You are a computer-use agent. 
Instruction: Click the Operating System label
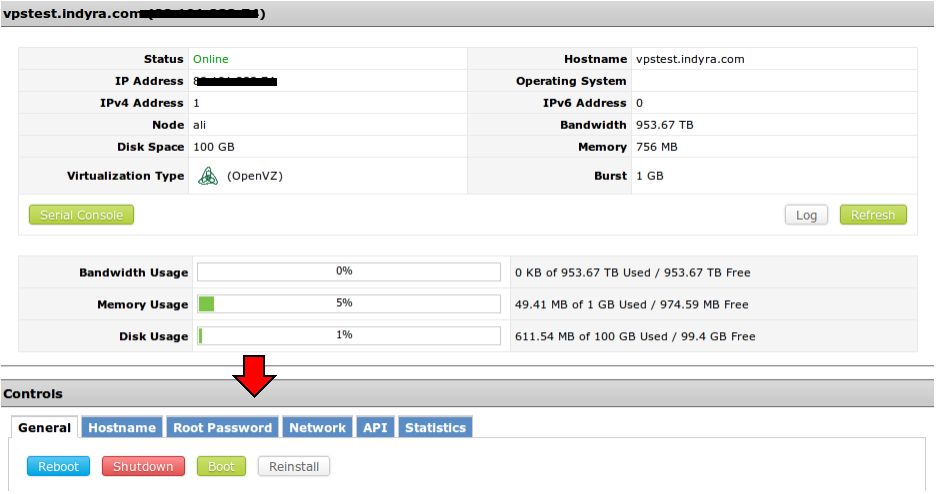coord(571,81)
